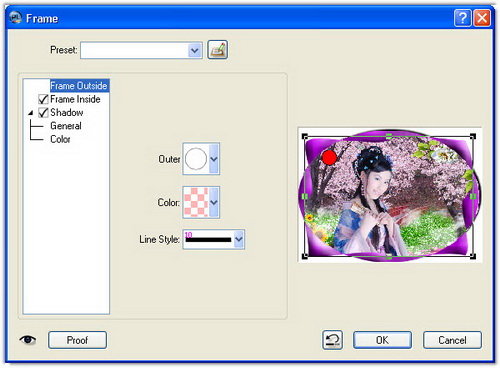This screenshot has width=500, height=368.
Task: Toggle the eye preview icon
Action: (x=28, y=340)
